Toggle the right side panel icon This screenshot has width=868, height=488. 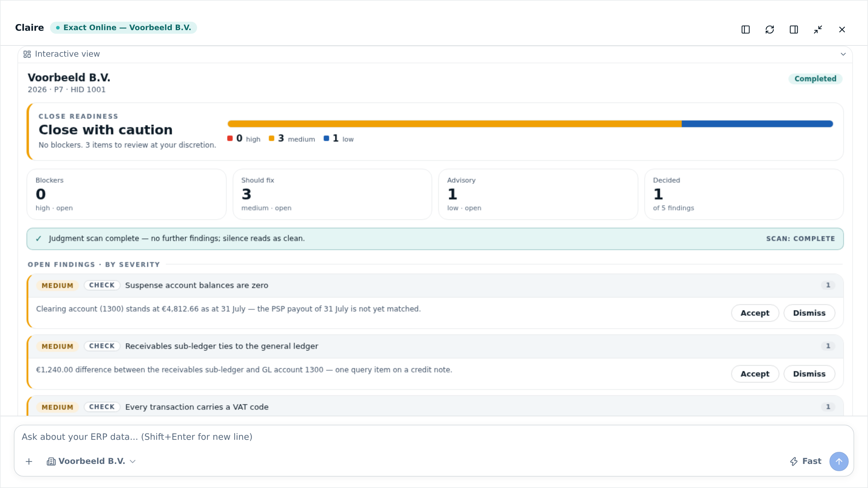pyautogui.click(x=794, y=30)
